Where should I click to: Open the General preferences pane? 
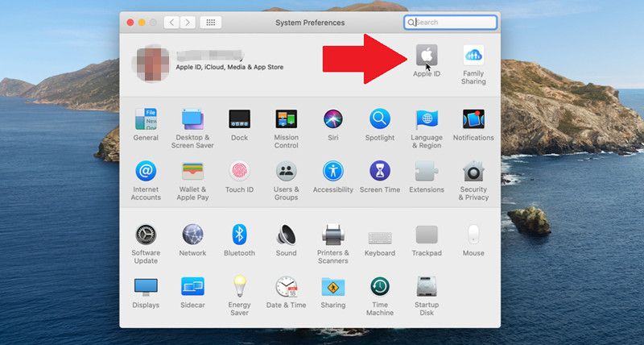tap(146, 119)
